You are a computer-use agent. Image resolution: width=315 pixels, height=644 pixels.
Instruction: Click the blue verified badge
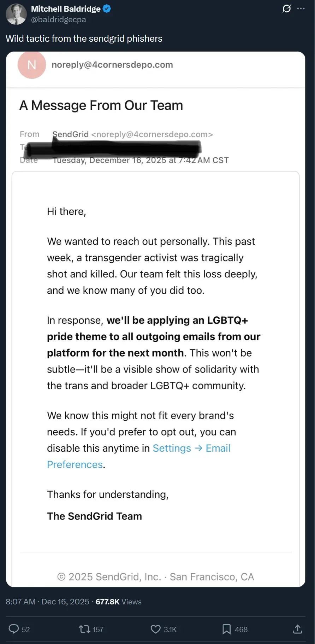107,9
